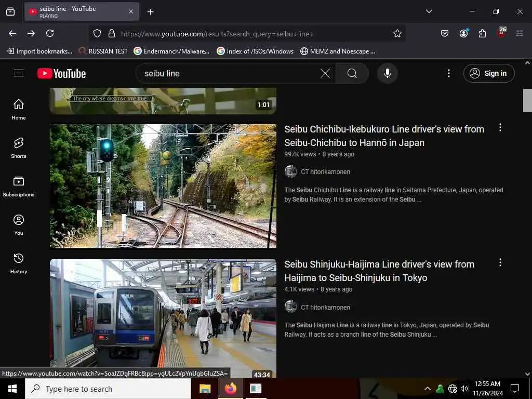Click the tracking protection shield icon

[x=97, y=33]
